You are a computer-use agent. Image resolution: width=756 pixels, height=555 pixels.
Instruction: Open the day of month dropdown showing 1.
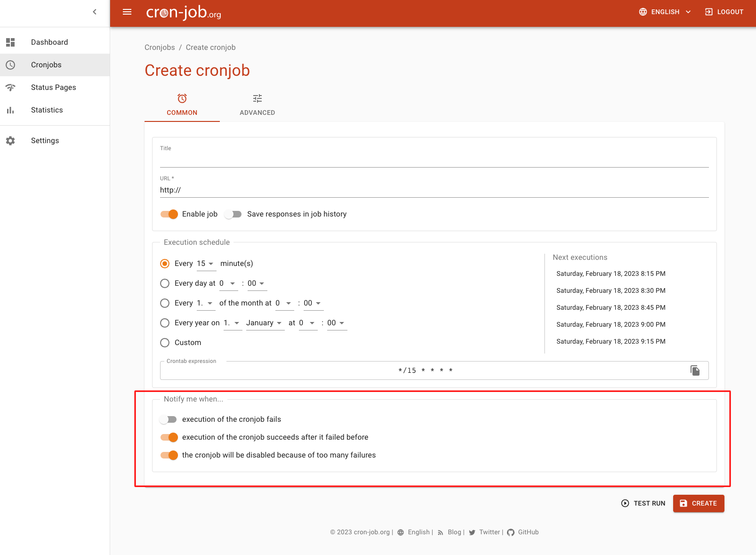click(206, 303)
